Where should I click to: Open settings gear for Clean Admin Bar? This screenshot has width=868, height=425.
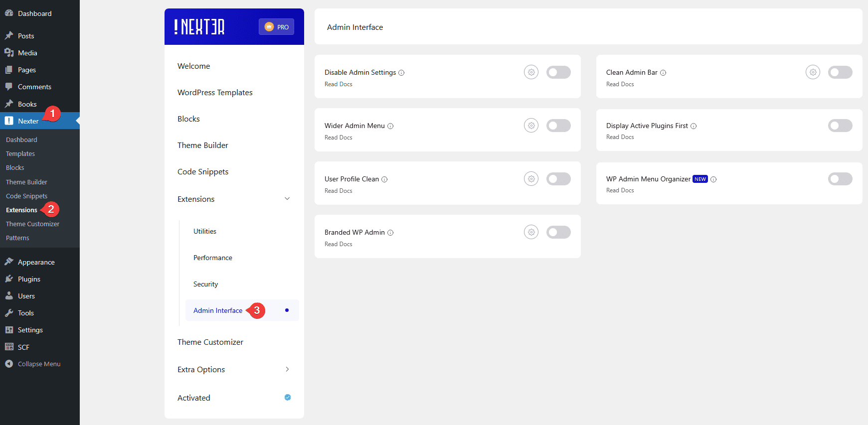pyautogui.click(x=813, y=72)
